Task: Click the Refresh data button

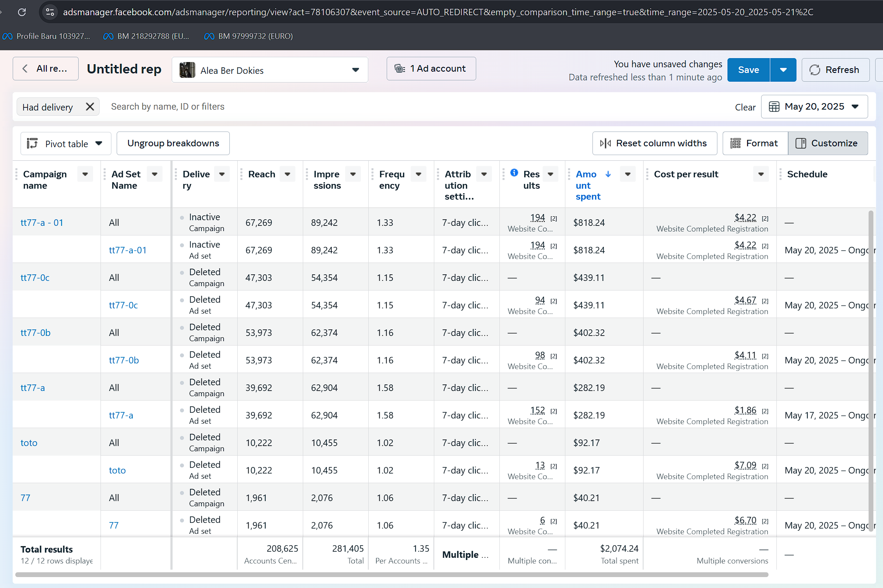Action: coord(835,70)
